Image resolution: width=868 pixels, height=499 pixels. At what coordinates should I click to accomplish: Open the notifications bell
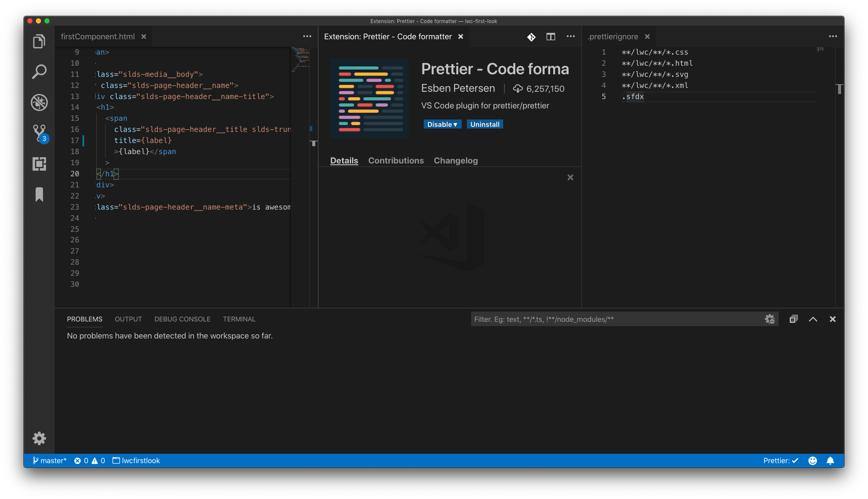pos(830,461)
